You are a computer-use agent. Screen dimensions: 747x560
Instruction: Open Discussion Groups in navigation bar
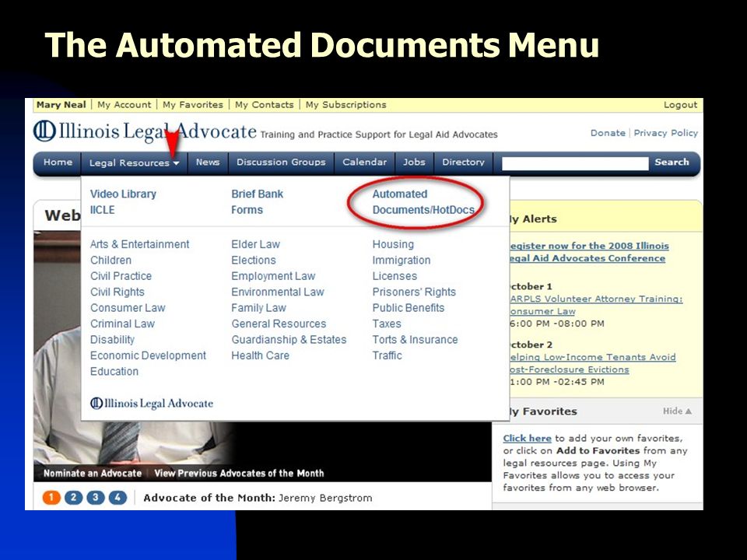pyautogui.click(x=281, y=163)
